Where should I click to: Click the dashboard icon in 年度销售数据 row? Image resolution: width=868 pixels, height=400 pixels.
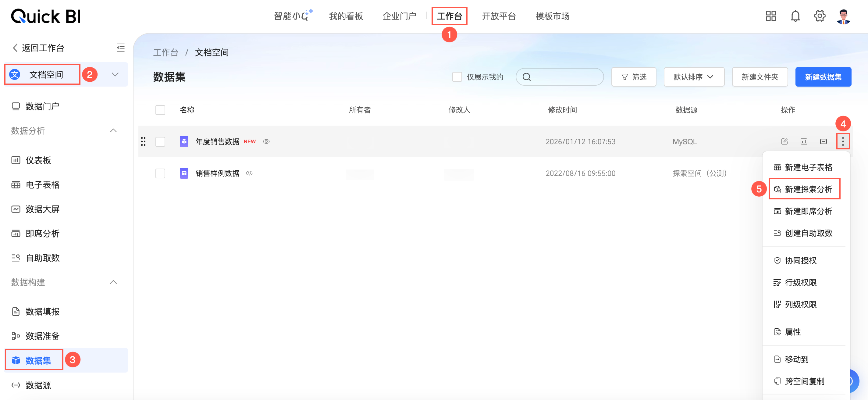(x=804, y=141)
